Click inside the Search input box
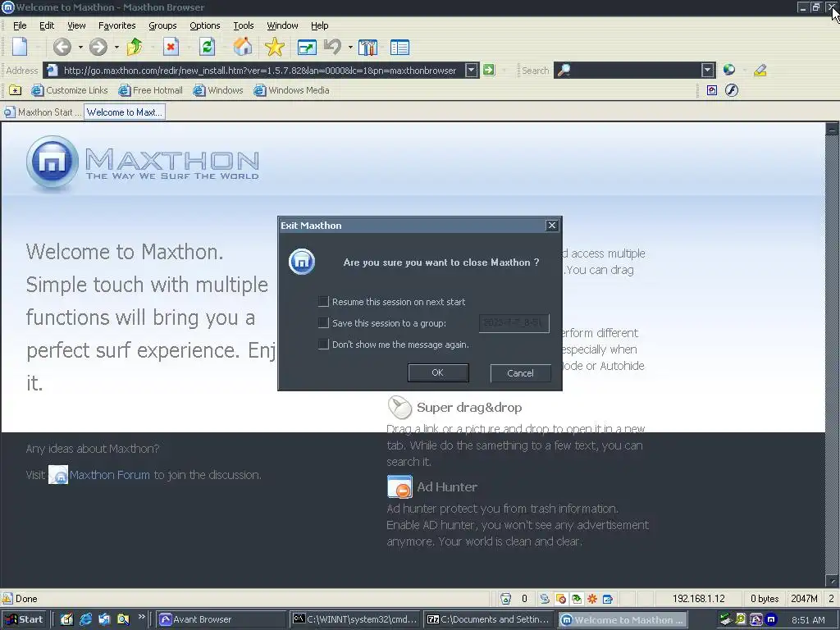This screenshot has width=840, height=630. [x=628, y=71]
